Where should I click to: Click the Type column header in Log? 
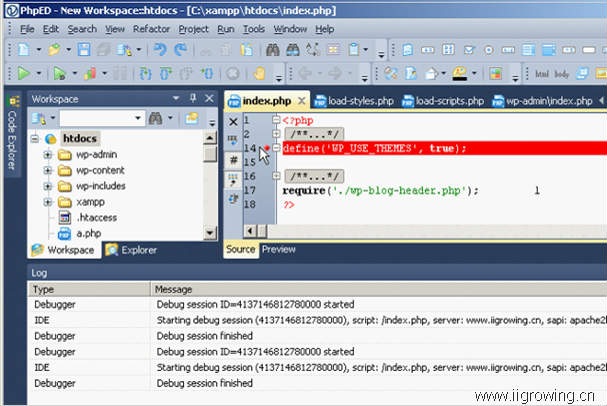89,290
